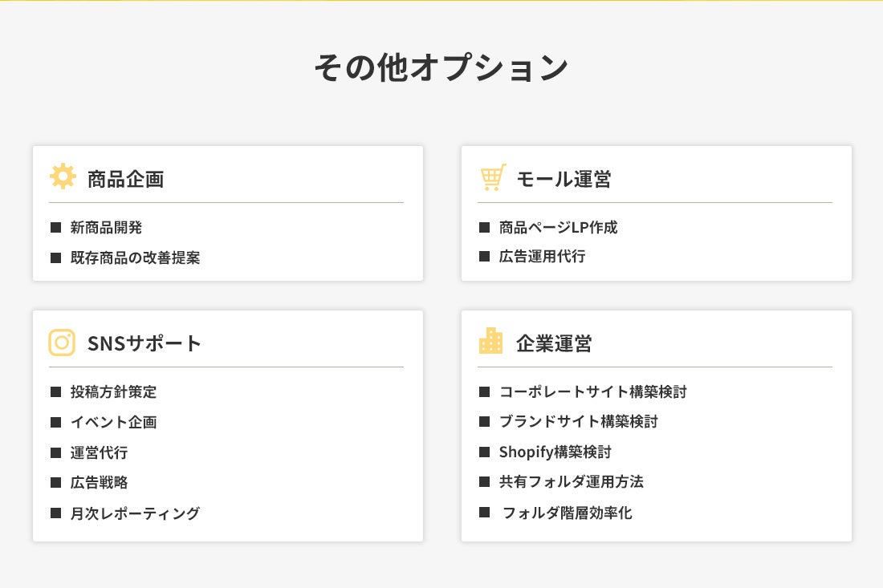Select the 商品企画 card heading
This screenshot has width=883, height=588.
125,179
